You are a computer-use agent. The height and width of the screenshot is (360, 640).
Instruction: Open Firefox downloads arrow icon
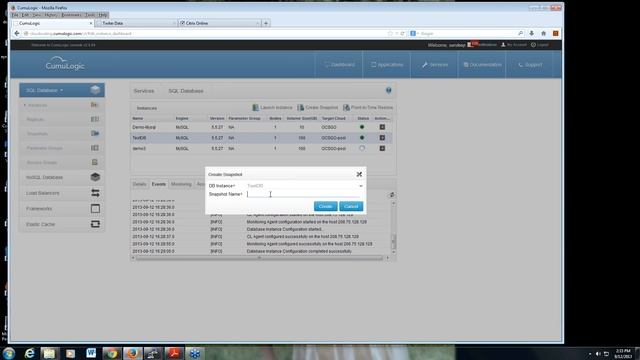tap(531, 33)
